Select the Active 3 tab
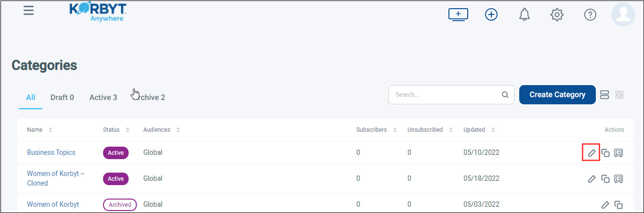Viewport: 644px width, 213px height. (x=103, y=98)
